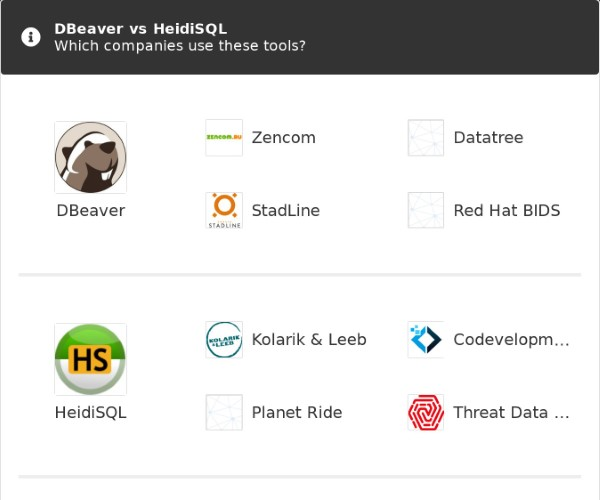Click the Codevelopment blue logo icon
Viewport: 600px width, 500px height.
(426, 340)
